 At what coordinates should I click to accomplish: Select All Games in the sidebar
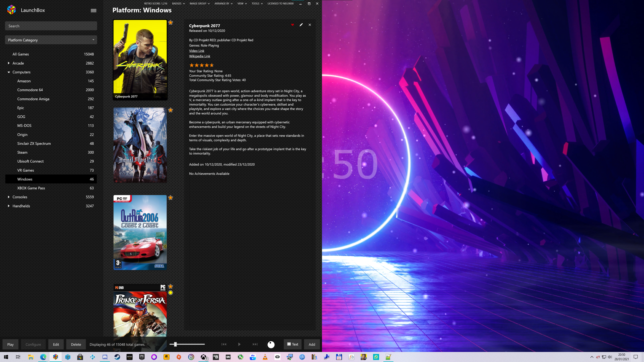[51, 54]
